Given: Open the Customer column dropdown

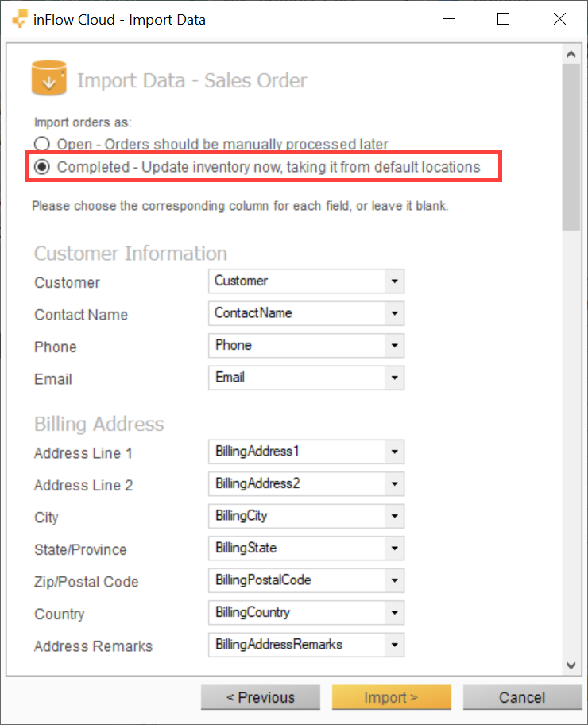Looking at the screenshot, I should coord(394,281).
